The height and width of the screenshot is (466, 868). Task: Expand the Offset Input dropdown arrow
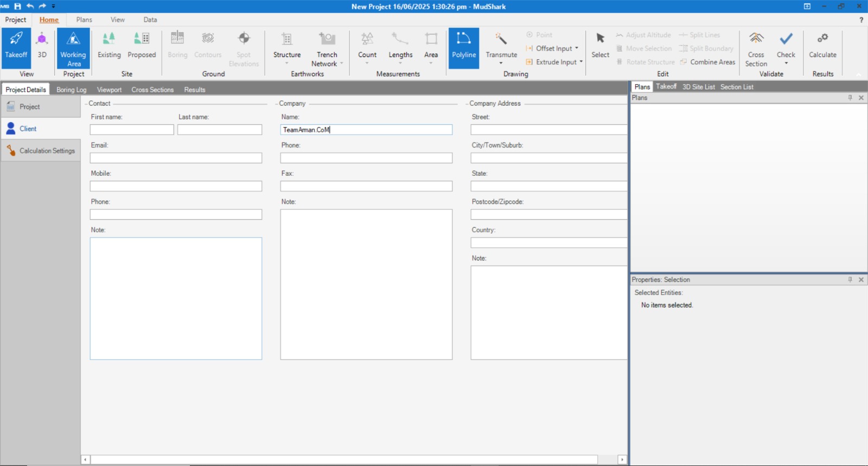click(577, 48)
